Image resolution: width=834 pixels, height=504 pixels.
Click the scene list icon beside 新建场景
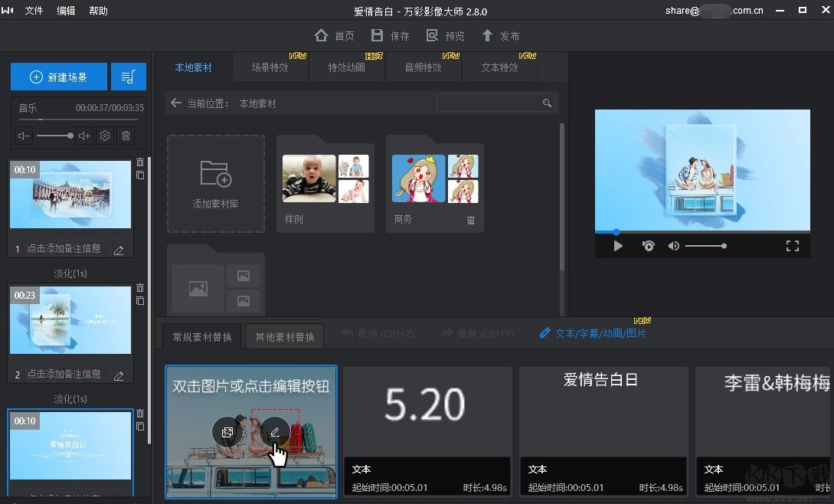128,77
